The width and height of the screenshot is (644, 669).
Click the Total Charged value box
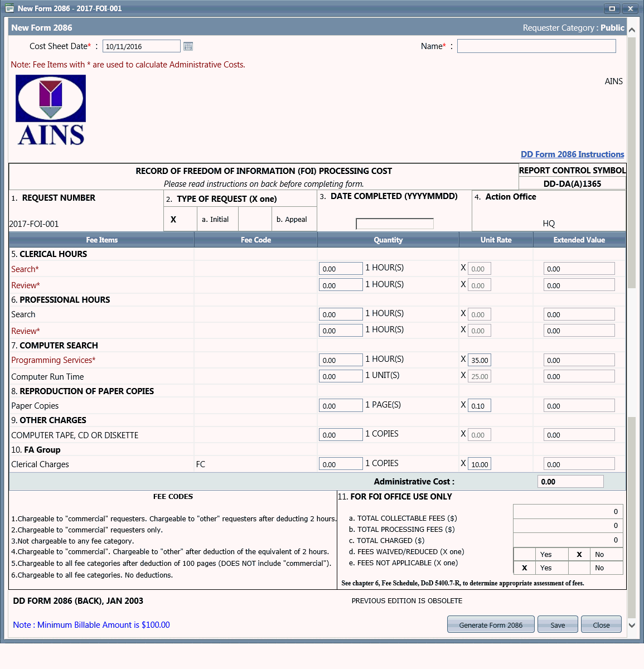pyautogui.click(x=569, y=540)
